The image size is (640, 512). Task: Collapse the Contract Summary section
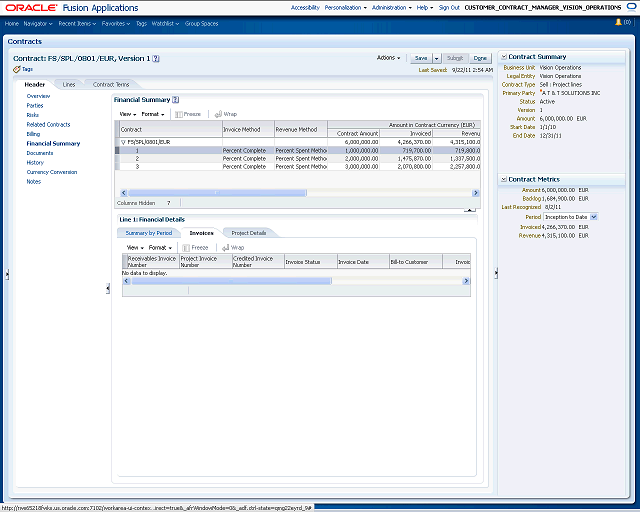click(504, 57)
